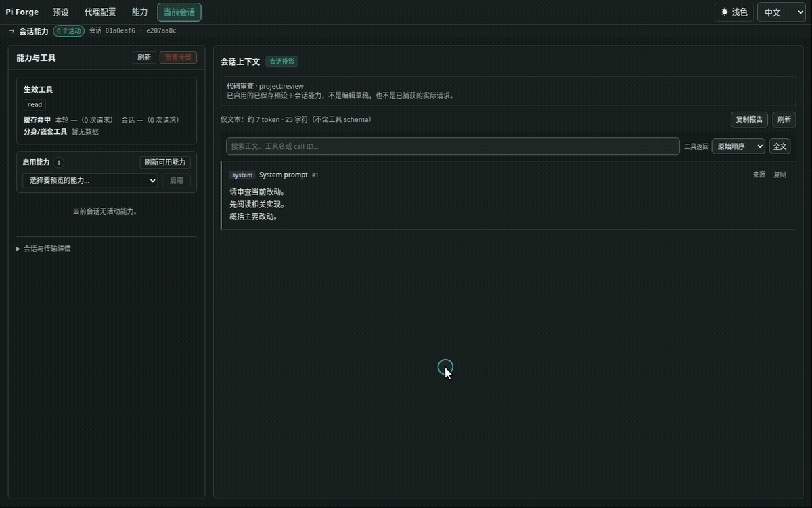Switch to the 代理配置 tab
Image resolution: width=812 pixels, height=508 pixels.
[100, 12]
